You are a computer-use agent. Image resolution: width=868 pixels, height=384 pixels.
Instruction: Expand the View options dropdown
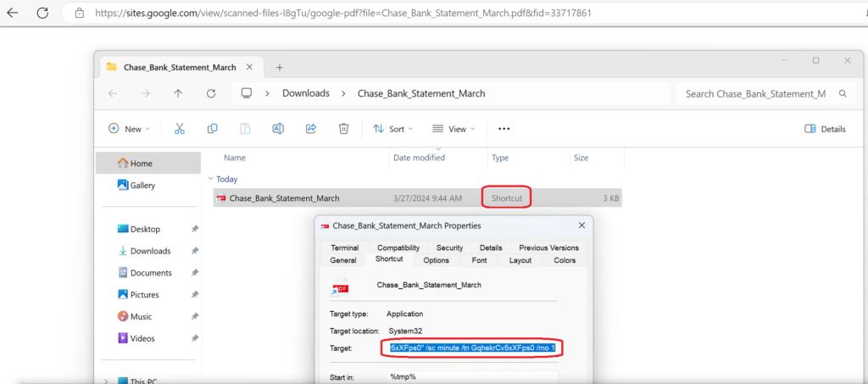[453, 129]
